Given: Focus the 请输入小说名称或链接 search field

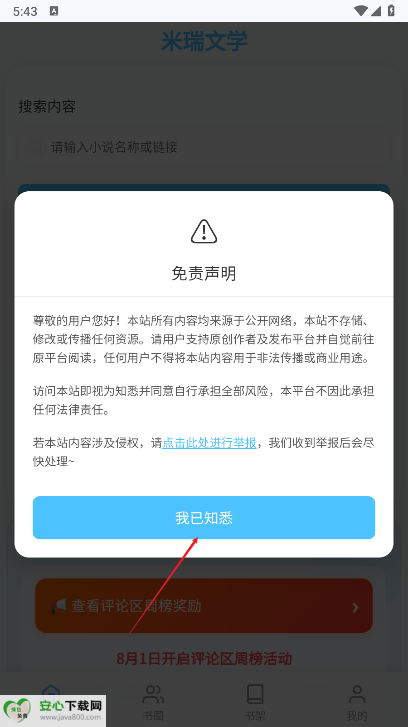Looking at the screenshot, I should pos(204,147).
